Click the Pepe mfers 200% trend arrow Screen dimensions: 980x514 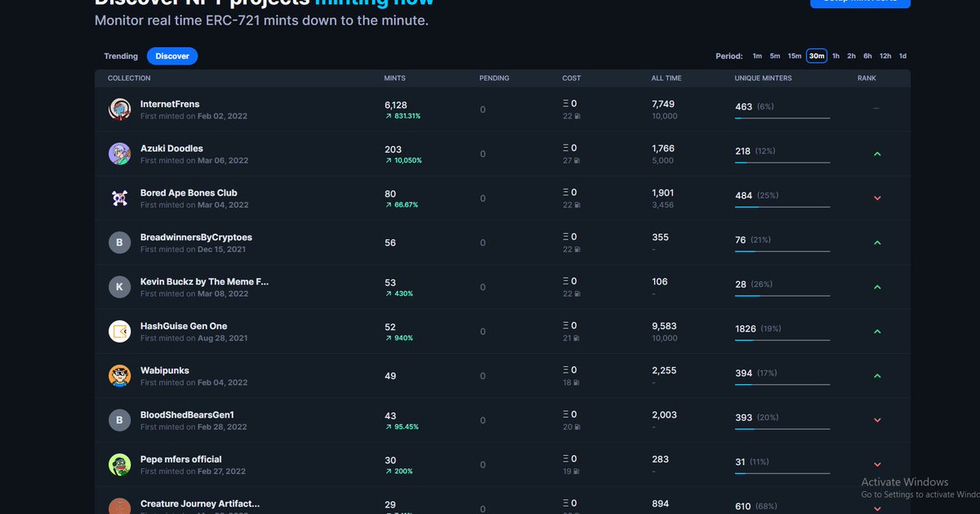[x=388, y=471]
